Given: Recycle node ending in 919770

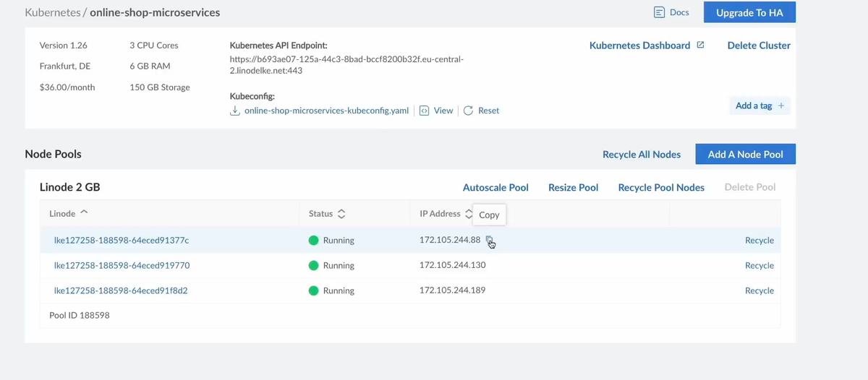Looking at the screenshot, I should pos(759,265).
